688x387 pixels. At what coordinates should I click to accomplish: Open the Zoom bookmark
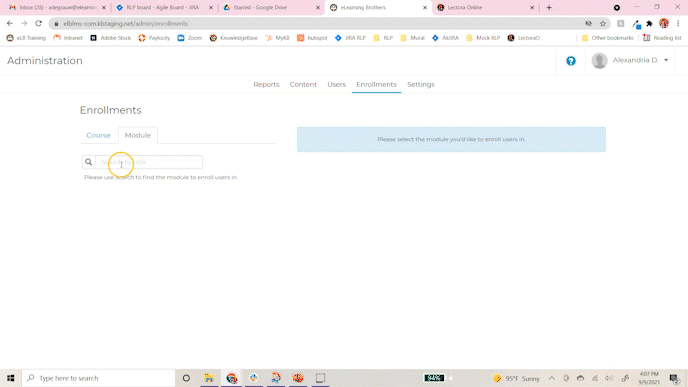tap(190, 38)
